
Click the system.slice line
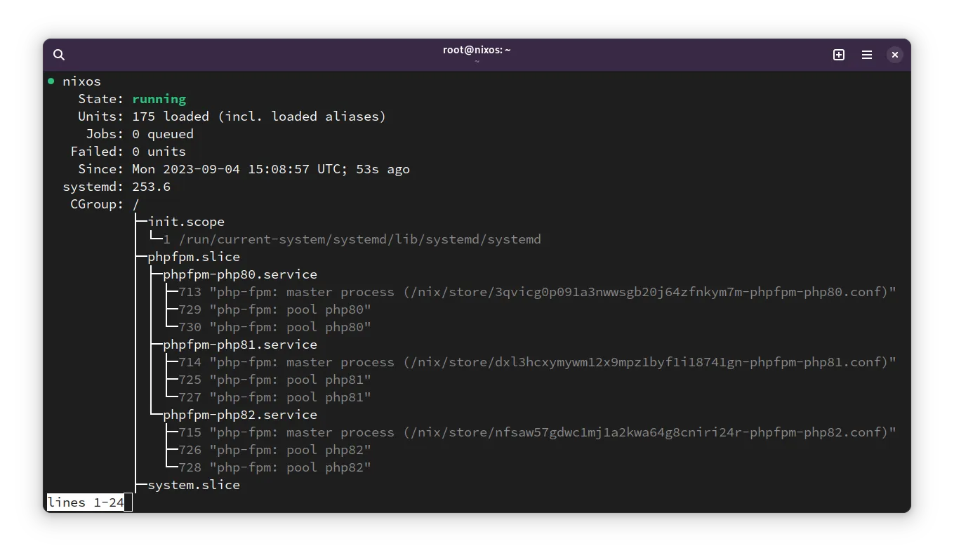click(194, 484)
